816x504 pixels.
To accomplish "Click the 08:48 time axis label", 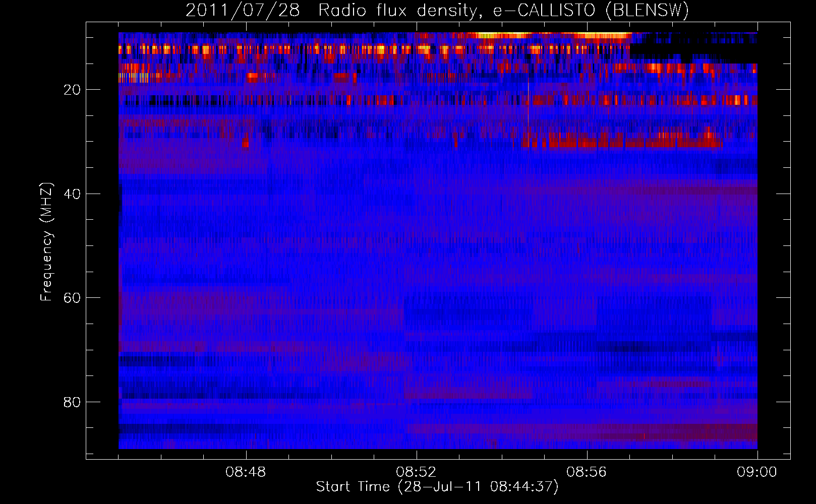I will coord(246,472).
